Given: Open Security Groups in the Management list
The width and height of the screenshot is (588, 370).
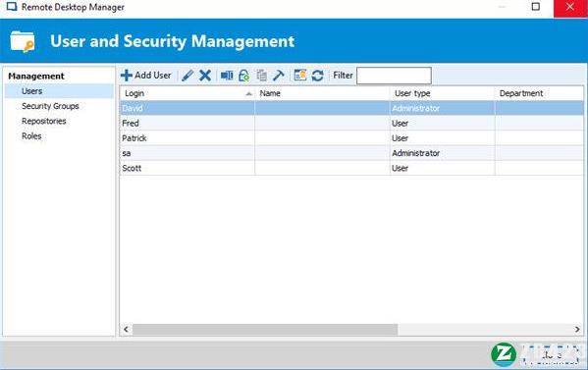Looking at the screenshot, I should (50, 106).
